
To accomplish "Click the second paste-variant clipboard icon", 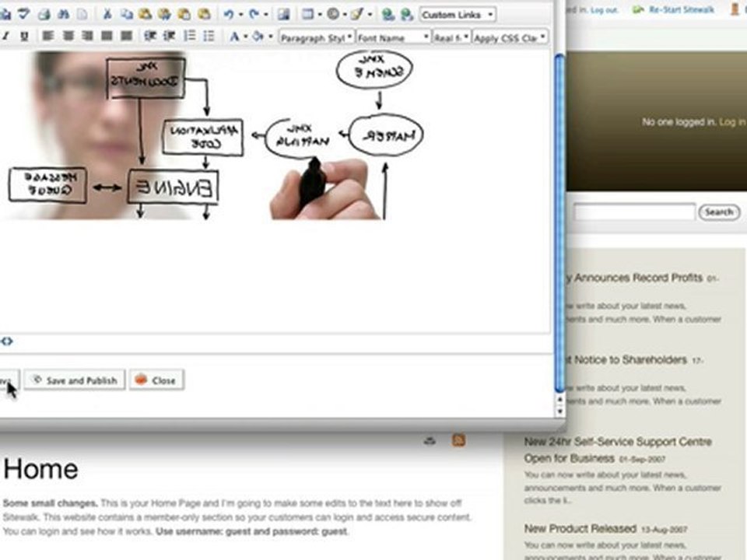I will pos(165,14).
